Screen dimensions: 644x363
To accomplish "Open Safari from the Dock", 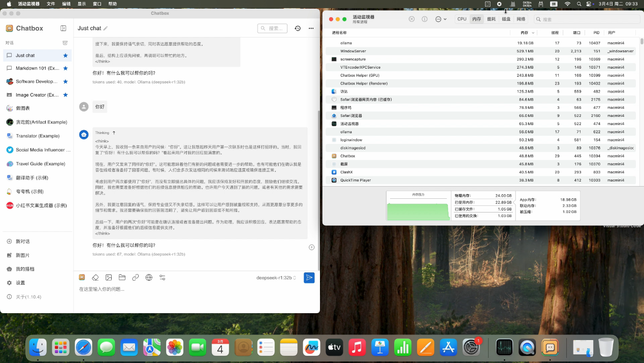I will click(x=83, y=347).
